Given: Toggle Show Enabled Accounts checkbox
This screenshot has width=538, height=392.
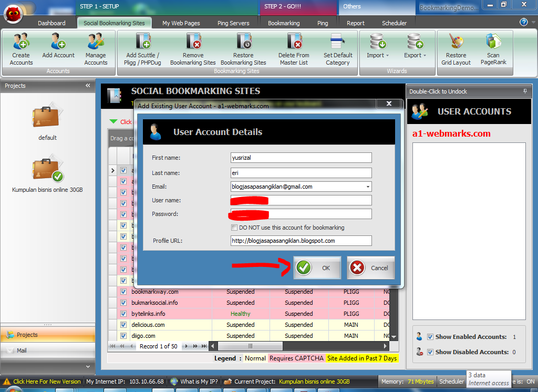Looking at the screenshot, I should tap(430, 337).
